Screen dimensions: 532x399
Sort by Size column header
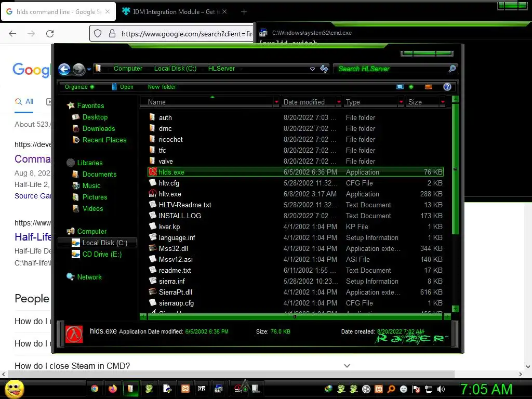[x=423, y=102]
